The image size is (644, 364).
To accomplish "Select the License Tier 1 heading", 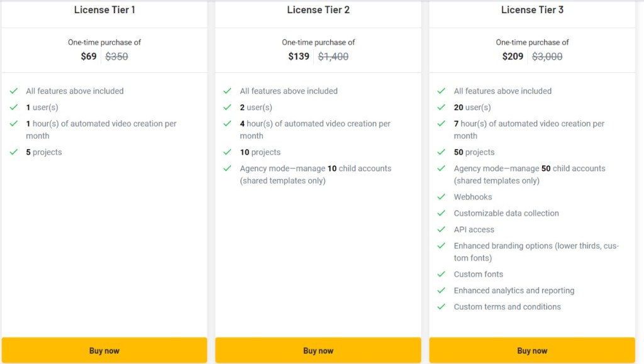I will [104, 9].
